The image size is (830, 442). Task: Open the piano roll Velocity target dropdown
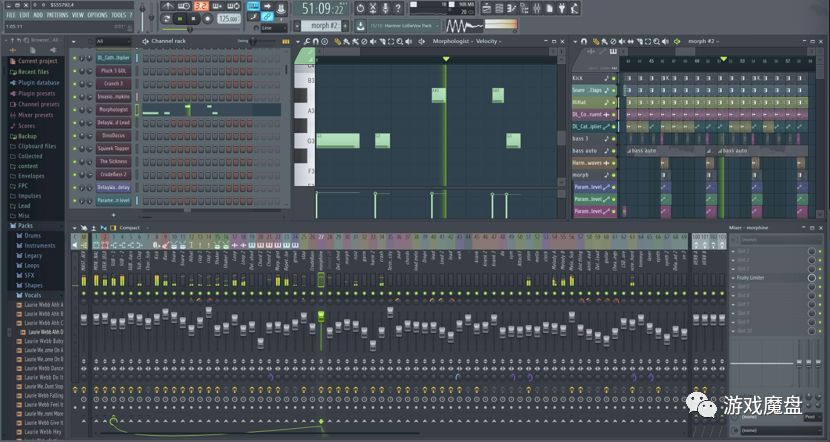489,41
